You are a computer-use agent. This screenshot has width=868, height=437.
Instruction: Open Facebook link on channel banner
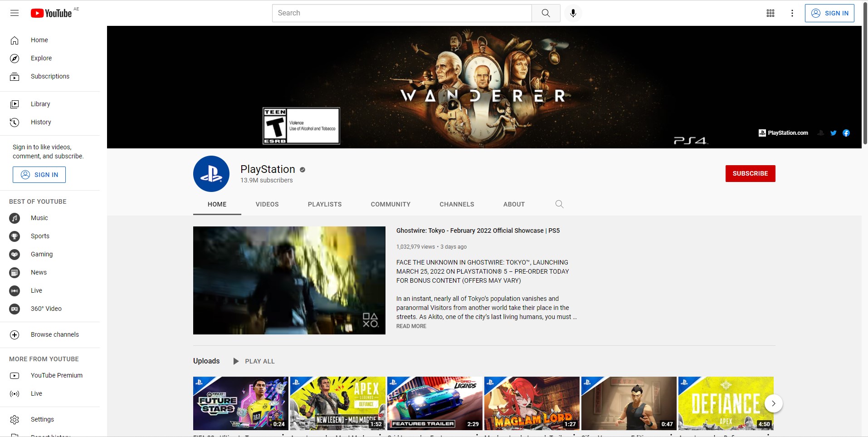846,133
